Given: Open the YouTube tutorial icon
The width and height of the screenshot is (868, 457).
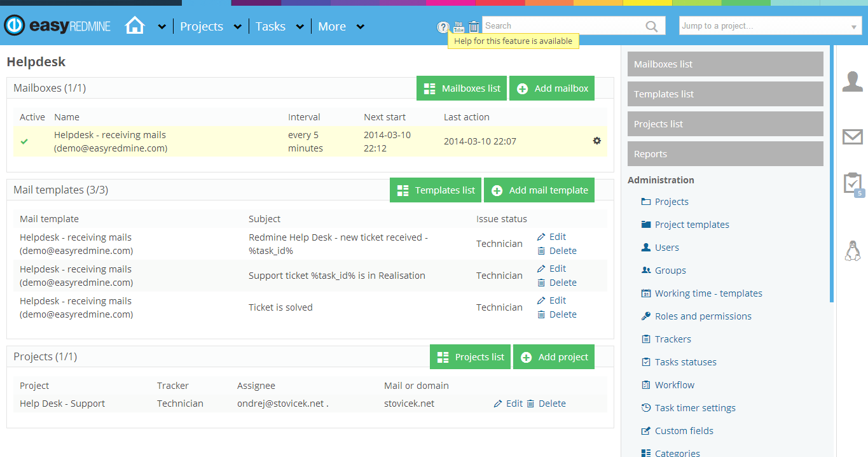Looking at the screenshot, I should (x=458, y=26).
